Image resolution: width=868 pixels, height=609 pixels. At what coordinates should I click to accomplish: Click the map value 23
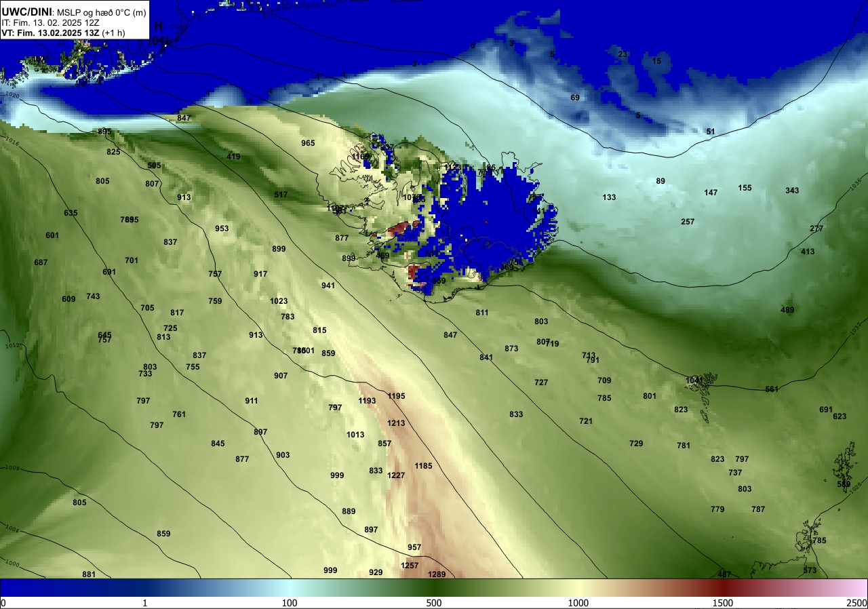[623, 54]
